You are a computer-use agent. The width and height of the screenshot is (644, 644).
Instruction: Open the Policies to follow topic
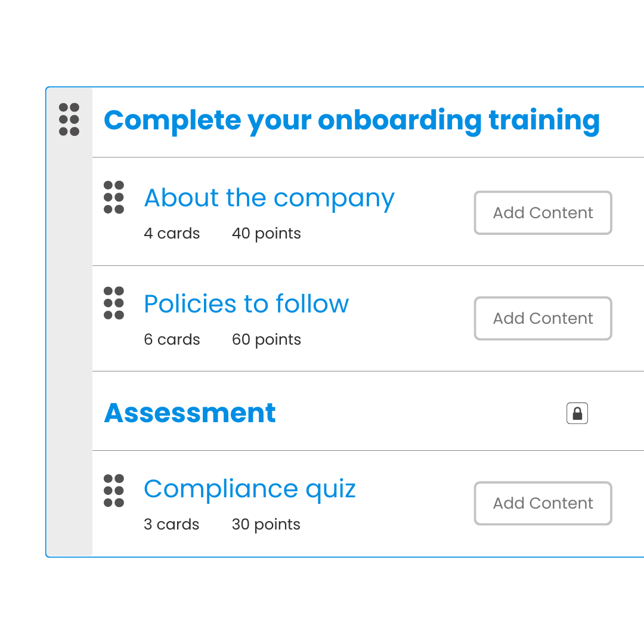[x=246, y=304]
